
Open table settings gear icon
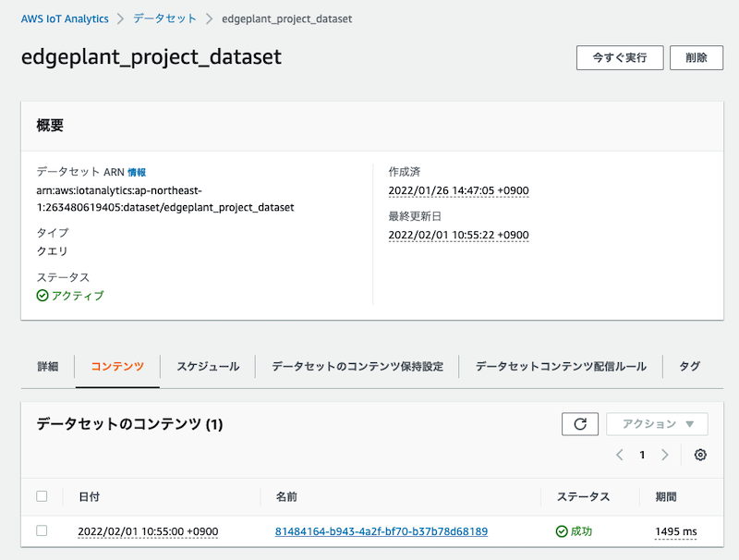coord(700,455)
